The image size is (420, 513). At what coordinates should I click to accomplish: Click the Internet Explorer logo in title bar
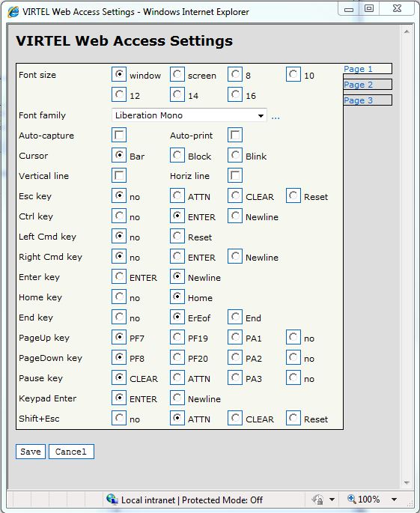pyautogui.click(x=13, y=12)
